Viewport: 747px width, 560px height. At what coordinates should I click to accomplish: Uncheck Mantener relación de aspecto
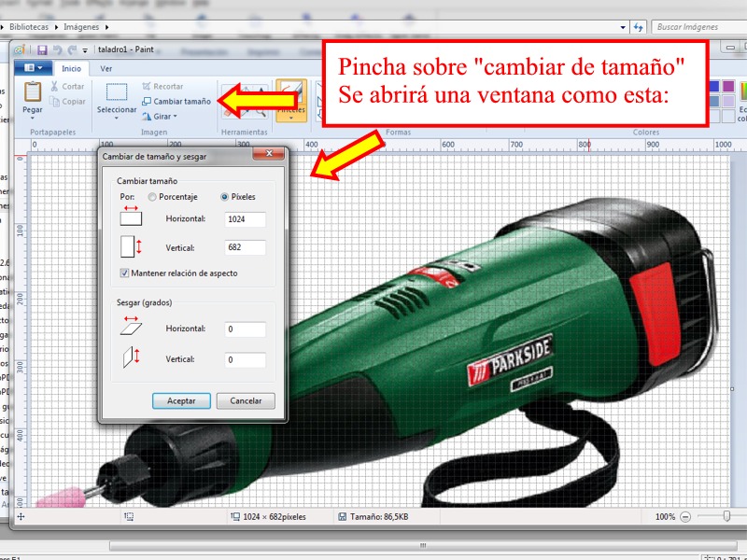(x=125, y=273)
